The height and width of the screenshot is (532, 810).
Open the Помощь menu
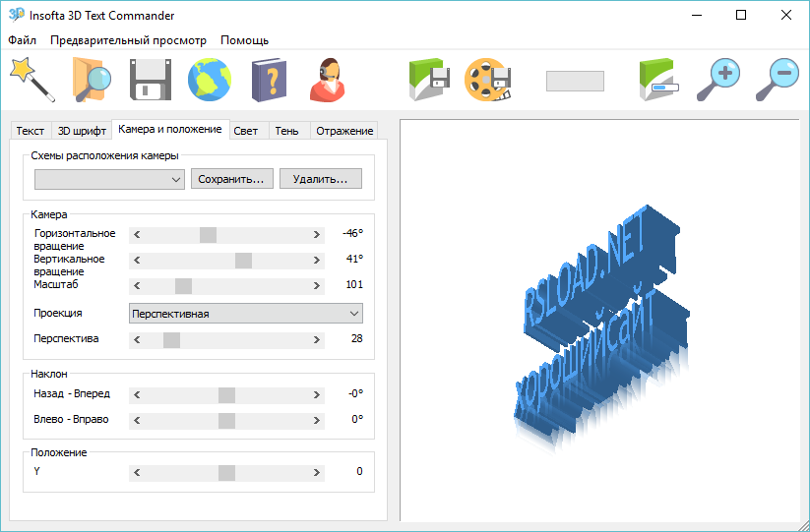click(245, 40)
